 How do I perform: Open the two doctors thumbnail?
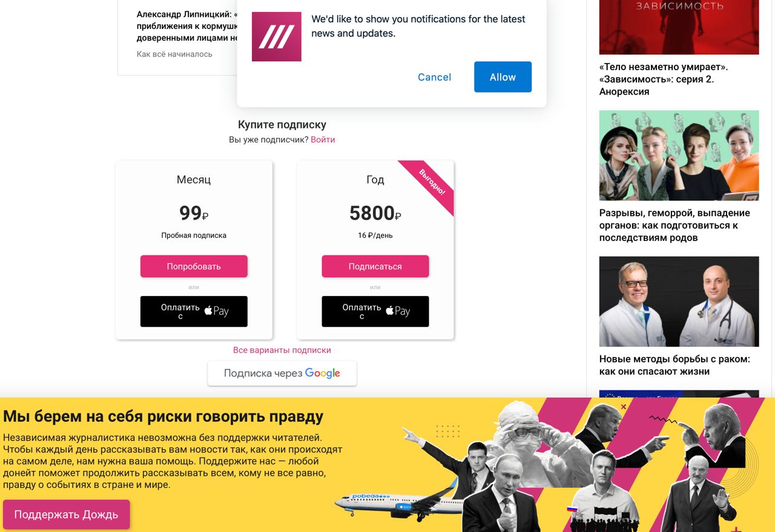(x=679, y=301)
